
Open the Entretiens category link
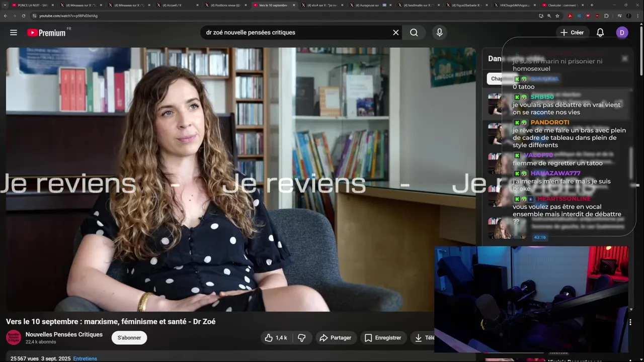85,358
